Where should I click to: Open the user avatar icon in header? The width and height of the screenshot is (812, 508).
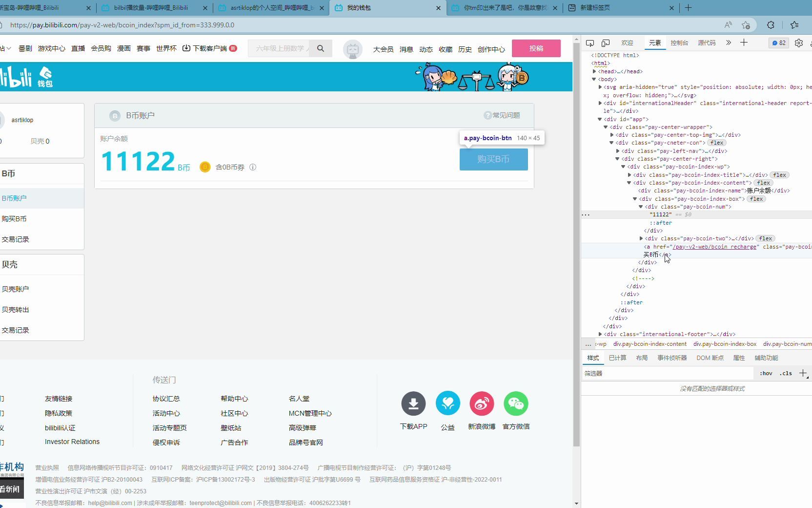point(353,49)
